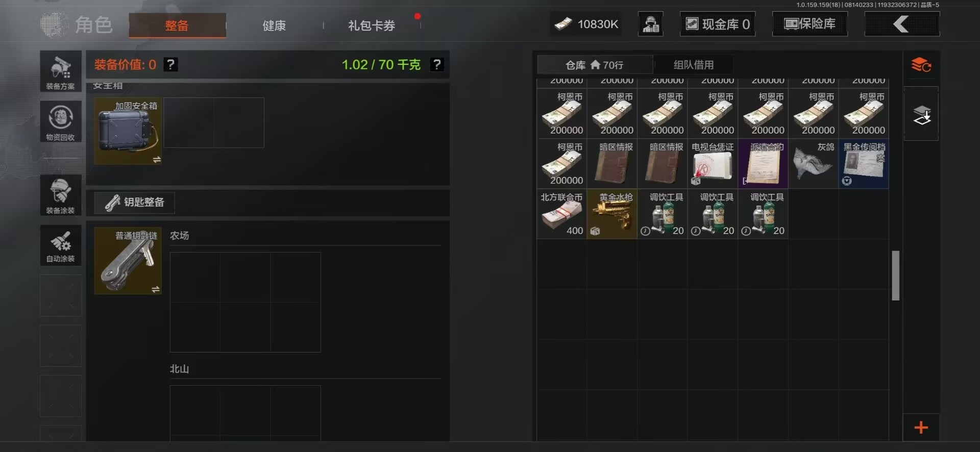Open the 现金库 0 button

718,24
